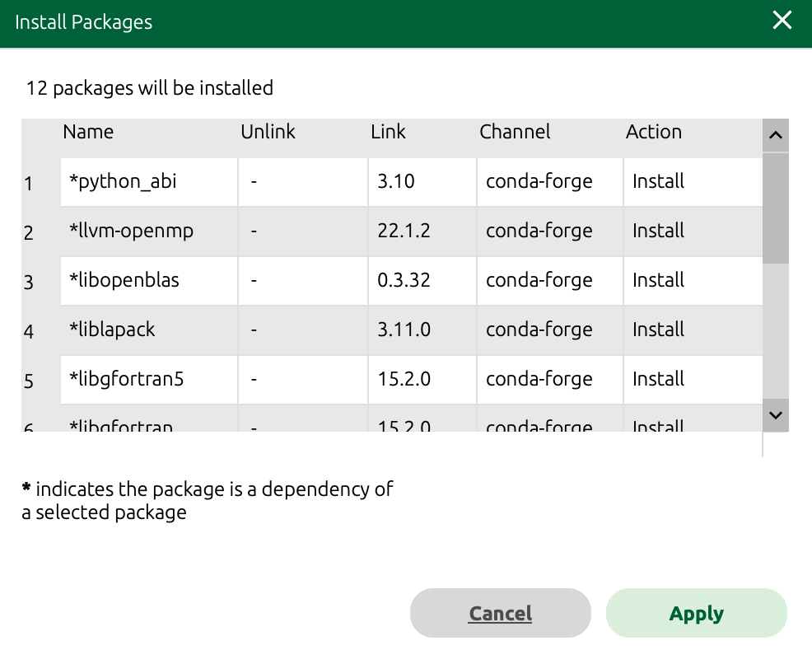
Task: Click the *libopenblas package cell
Action: [124, 280]
